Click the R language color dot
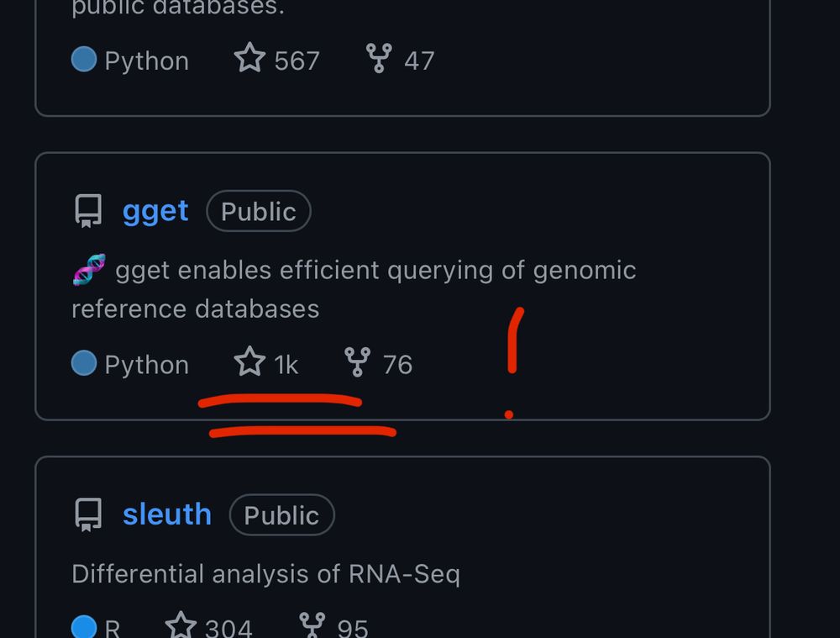The image size is (840, 638). tap(83, 627)
